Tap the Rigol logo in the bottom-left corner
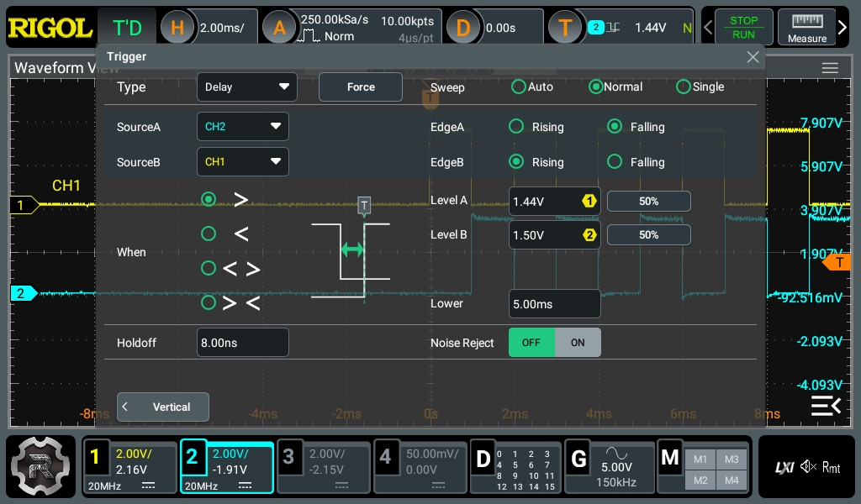 coord(40,468)
